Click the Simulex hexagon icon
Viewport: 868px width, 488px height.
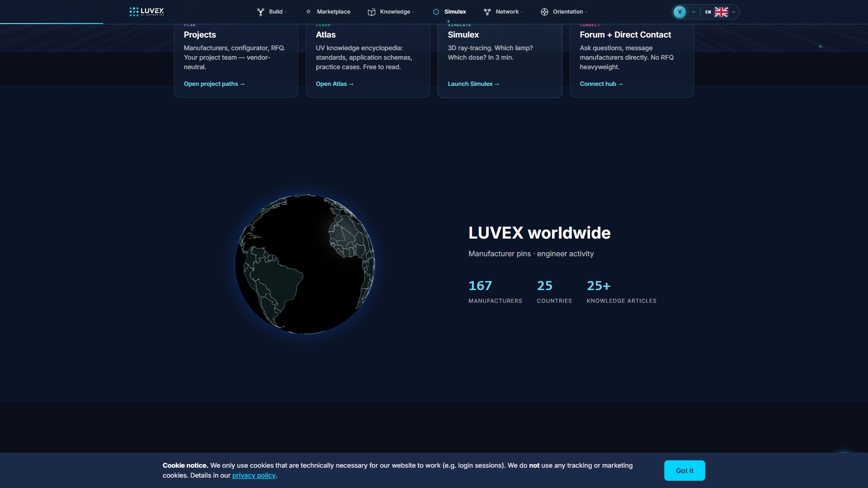tap(436, 12)
